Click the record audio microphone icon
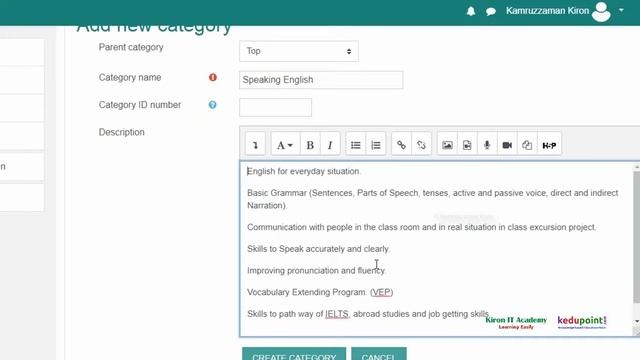The width and height of the screenshot is (640, 360). pyautogui.click(x=487, y=145)
